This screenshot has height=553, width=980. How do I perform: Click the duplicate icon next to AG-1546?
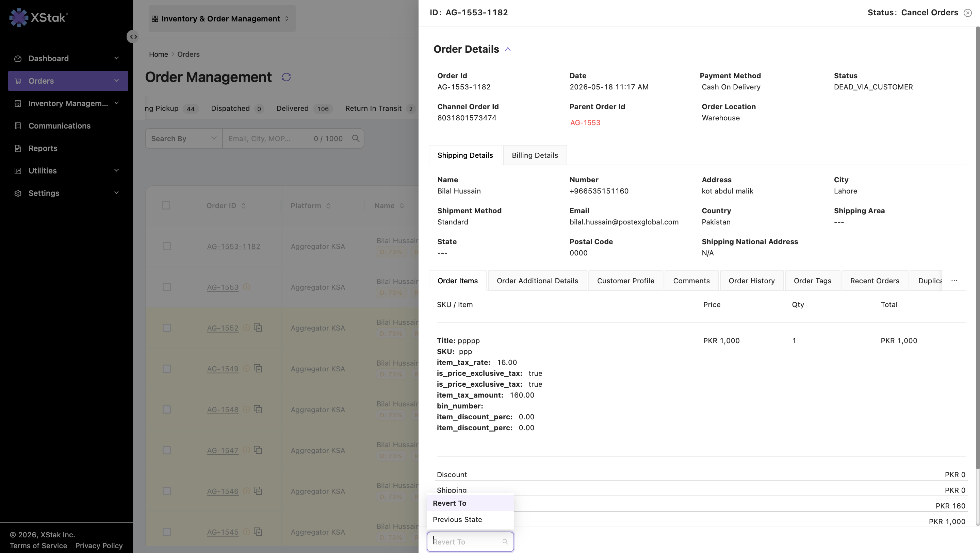(x=258, y=491)
